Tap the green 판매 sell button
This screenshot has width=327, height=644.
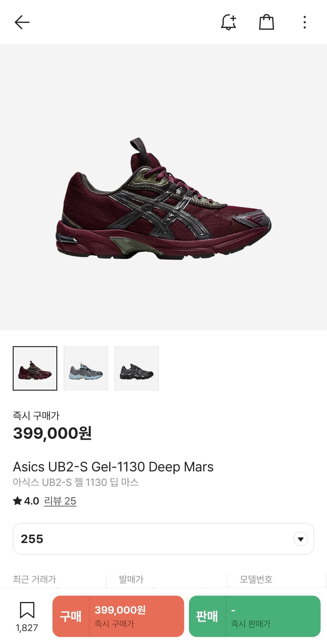[255, 616]
